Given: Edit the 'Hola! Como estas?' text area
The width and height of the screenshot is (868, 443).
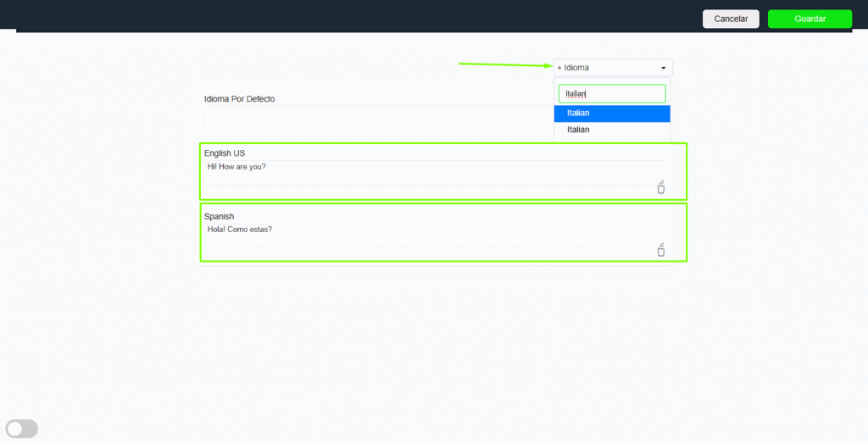Looking at the screenshot, I should tap(432, 235).
